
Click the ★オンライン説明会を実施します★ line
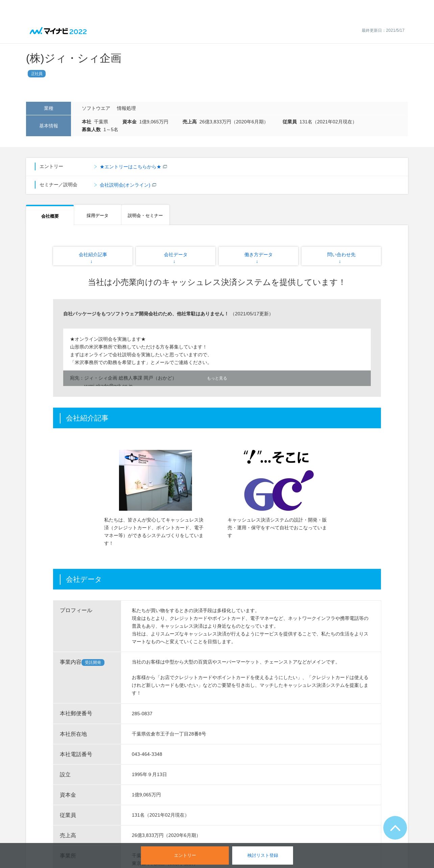pos(108,339)
